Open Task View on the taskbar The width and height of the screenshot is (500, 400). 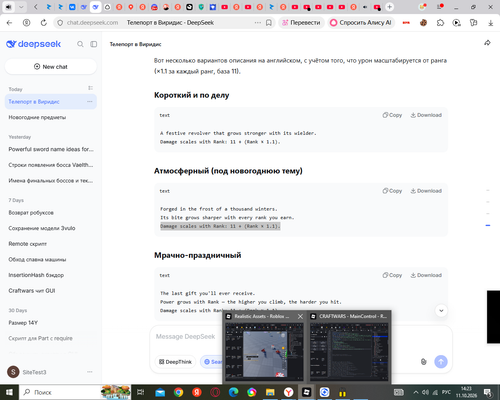click(x=141, y=392)
